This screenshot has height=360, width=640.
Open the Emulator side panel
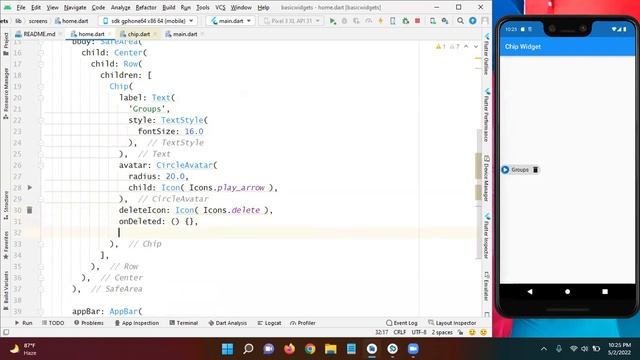tap(487, 286)
